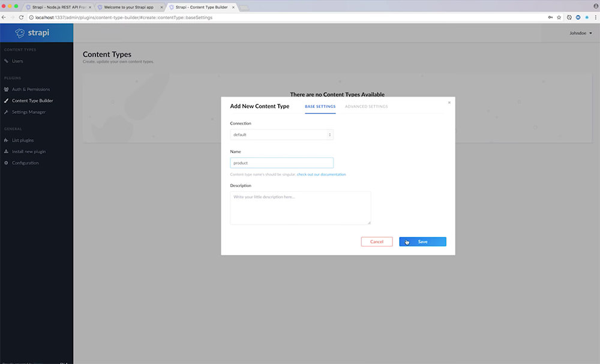
Task: Select Content Type Builder in sidebar
Action: pyautogui.click(x=32, y=101)
